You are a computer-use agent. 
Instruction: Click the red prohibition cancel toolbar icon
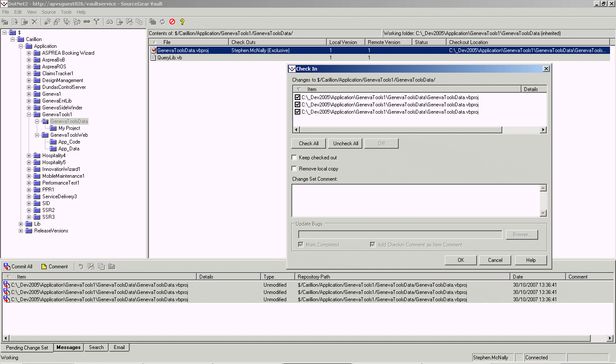pos(172,22)
